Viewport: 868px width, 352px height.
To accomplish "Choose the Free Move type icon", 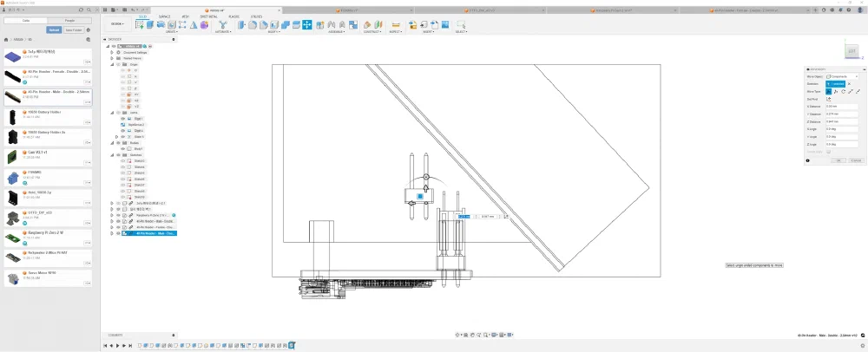I will point(829,91).
